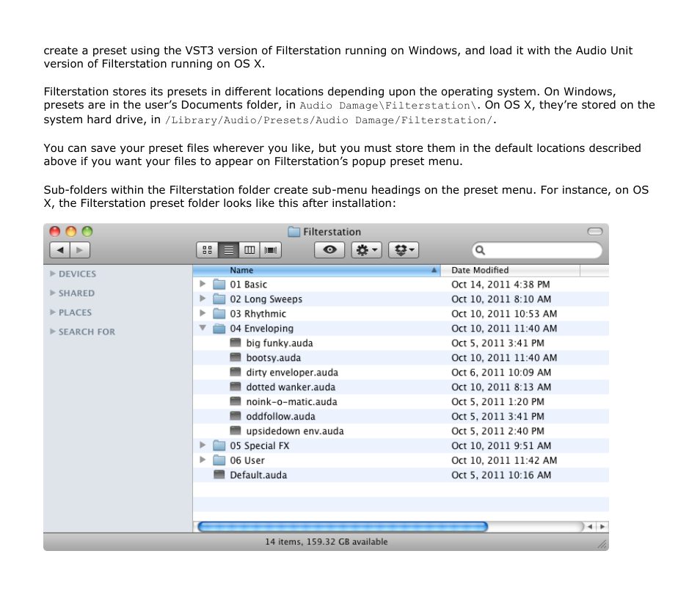Select the "01 Basic" folder name

coord(248,285)
